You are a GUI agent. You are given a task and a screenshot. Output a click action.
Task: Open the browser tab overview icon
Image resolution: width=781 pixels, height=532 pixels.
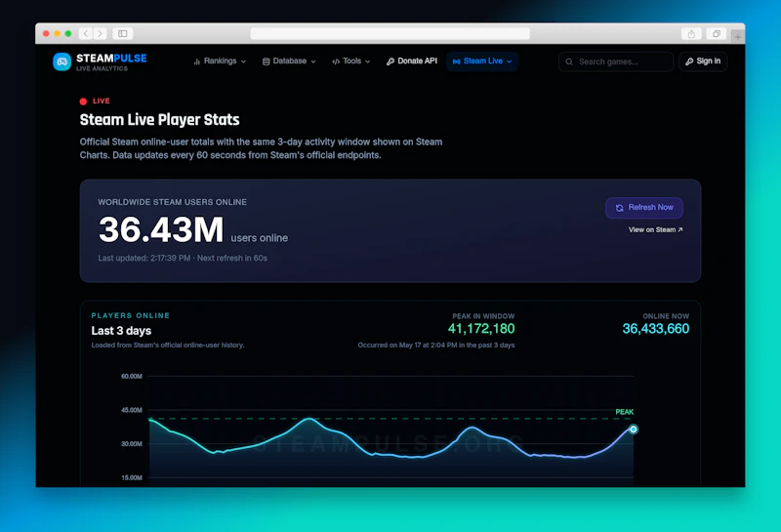717,34
